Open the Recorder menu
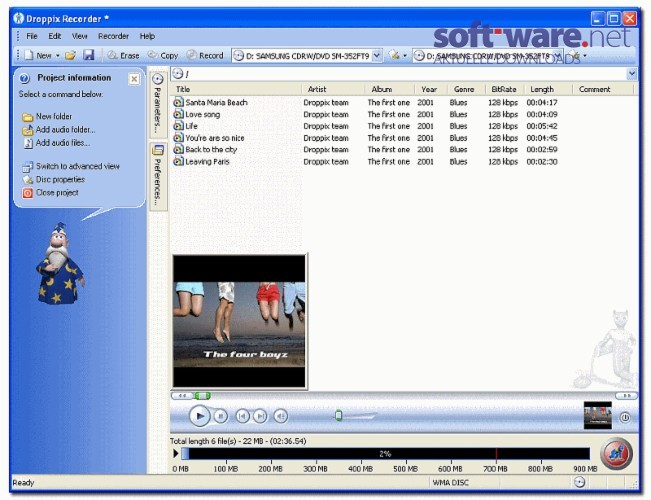The width and height of the screenshot is (651, 500). click(113, 36)
